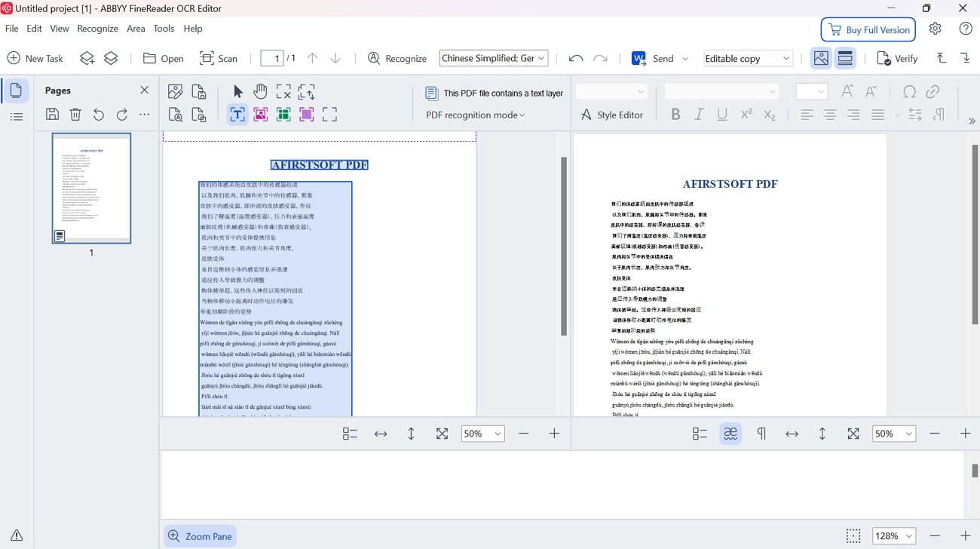980x549 pixels.
Task: Click the page-with-copy icon right of the analyze page icon
Action: click(199, 115)
